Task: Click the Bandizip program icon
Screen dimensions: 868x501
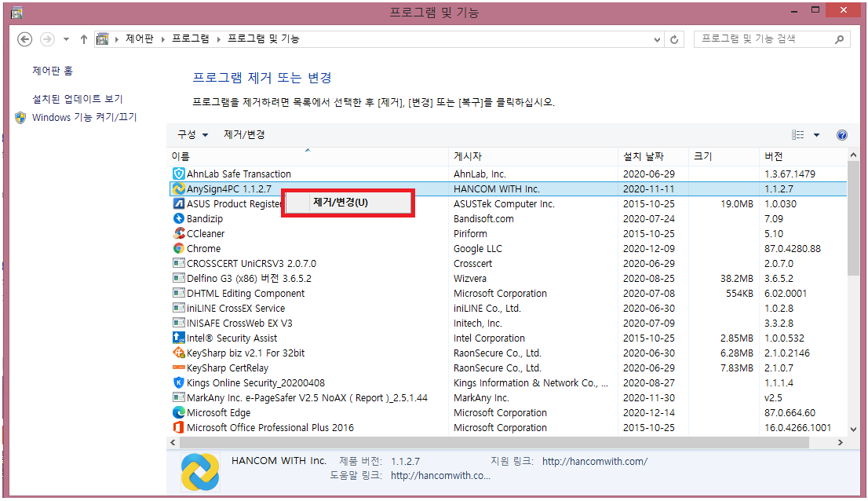Action: [178, 218]
